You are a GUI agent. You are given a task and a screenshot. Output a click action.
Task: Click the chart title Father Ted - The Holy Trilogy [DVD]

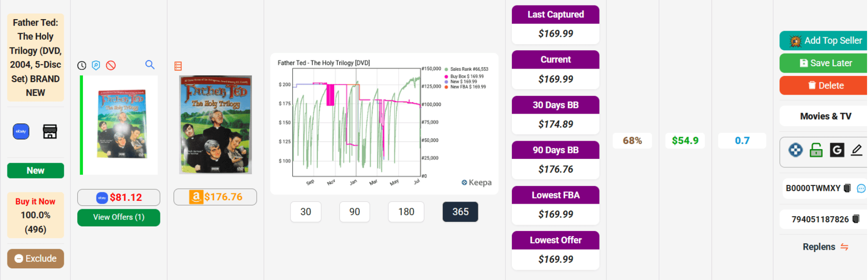pos(324,63)
